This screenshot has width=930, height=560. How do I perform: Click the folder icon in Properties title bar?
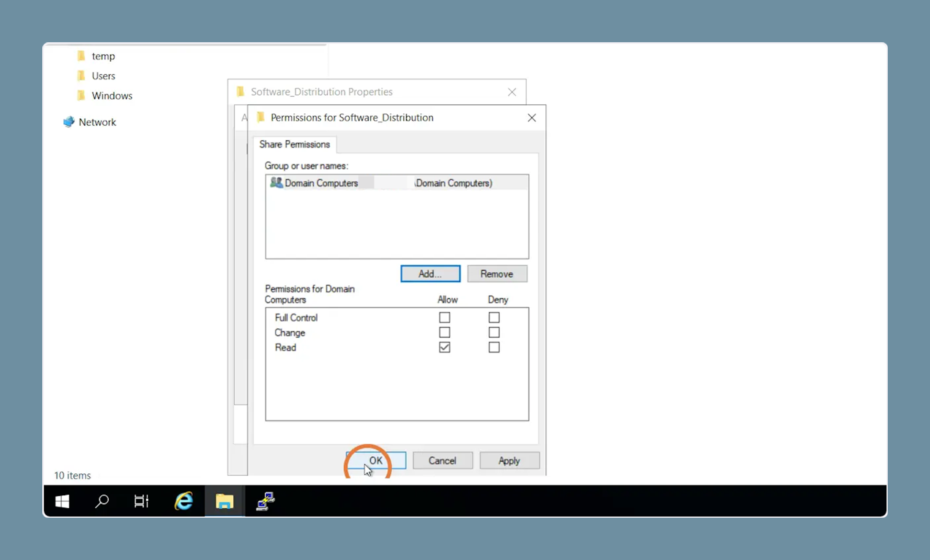241,91
